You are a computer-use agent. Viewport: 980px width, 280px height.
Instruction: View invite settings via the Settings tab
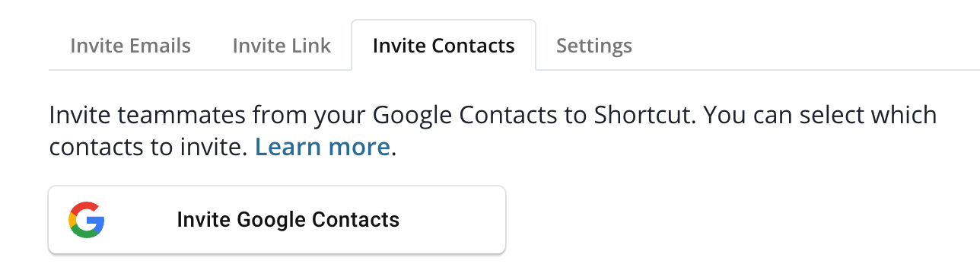click(x=594, y=46)
